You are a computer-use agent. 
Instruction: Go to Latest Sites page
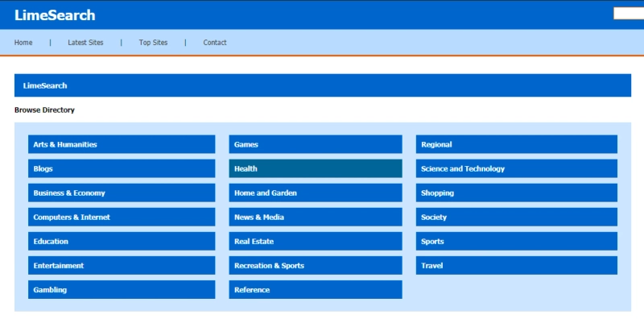pyautogui.click(x=85, y=43)
